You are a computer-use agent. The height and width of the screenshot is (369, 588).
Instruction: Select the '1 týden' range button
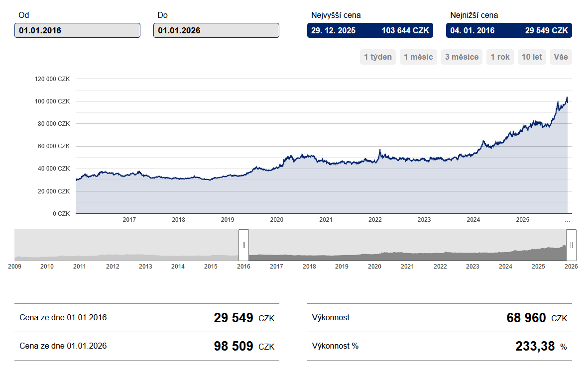(378, 57)
